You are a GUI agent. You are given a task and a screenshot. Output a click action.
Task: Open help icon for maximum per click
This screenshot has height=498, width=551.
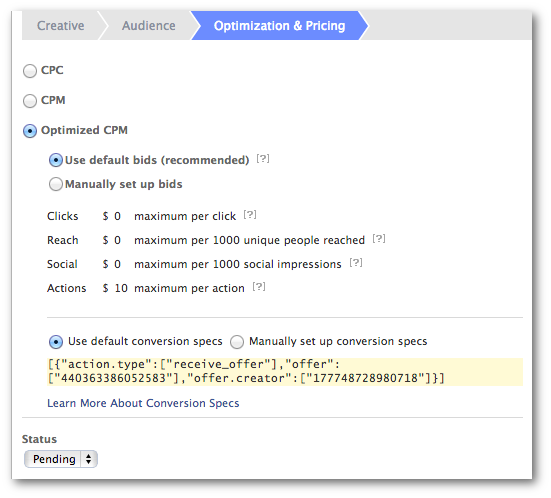(x=250, y=214)
